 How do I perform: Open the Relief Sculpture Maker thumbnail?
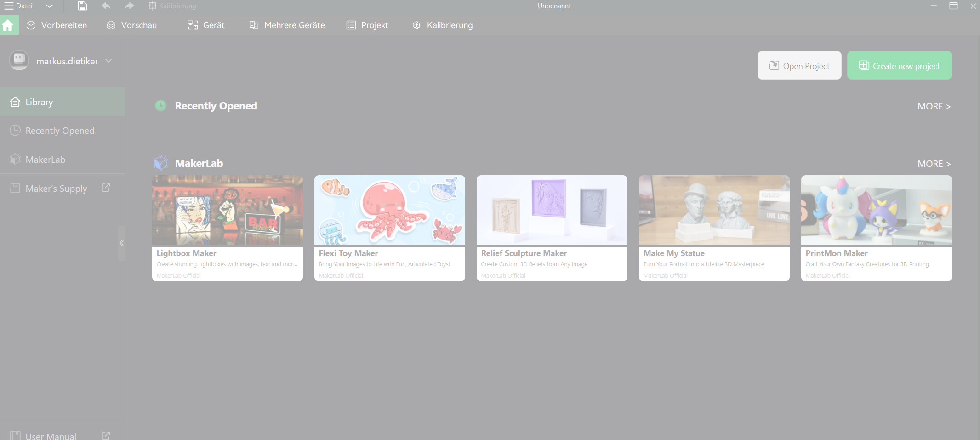tap(552, 210)
